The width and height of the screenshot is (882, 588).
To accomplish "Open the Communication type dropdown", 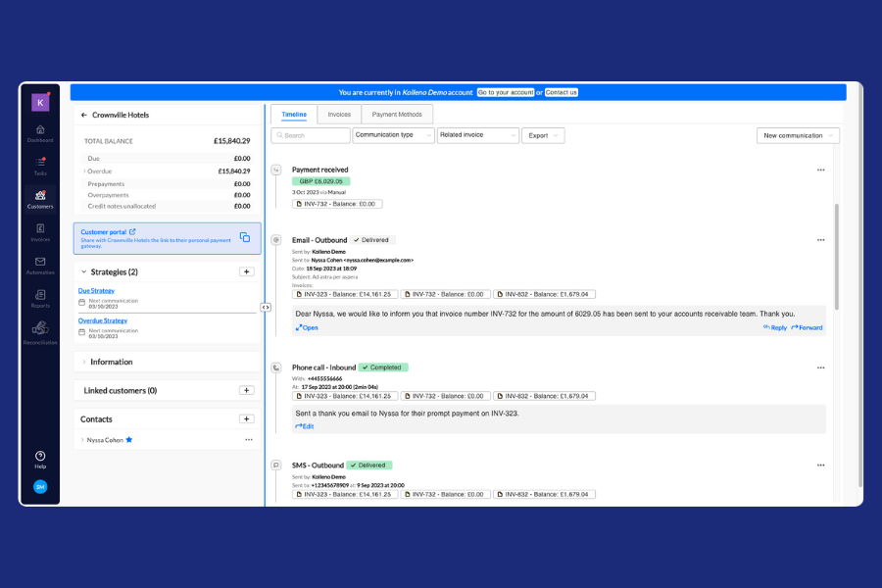I will pos(393,135).
